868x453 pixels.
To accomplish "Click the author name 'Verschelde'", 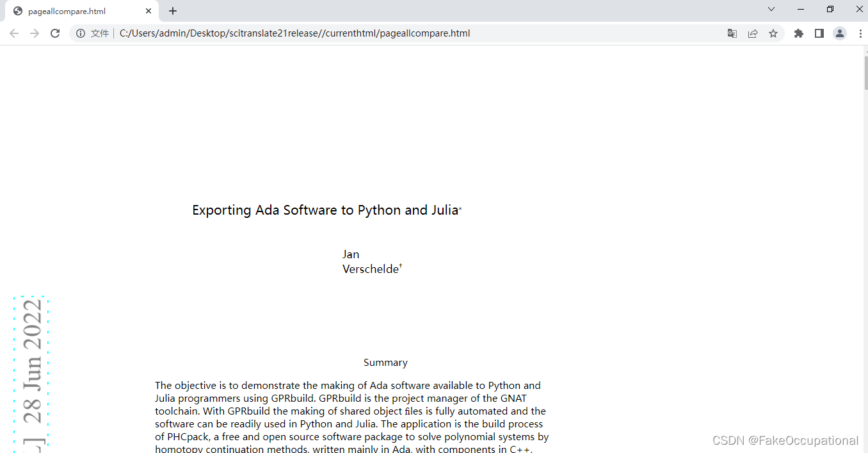I will [x=371, y=269].
